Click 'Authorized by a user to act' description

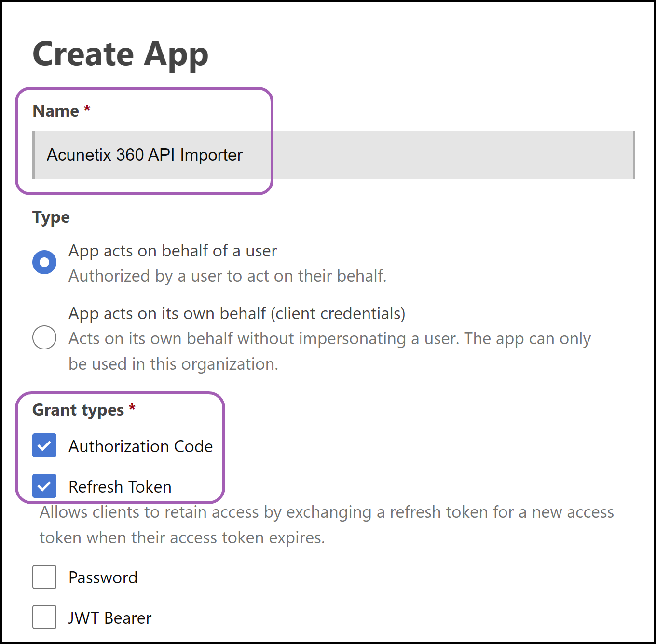click(x=228, y=276)
